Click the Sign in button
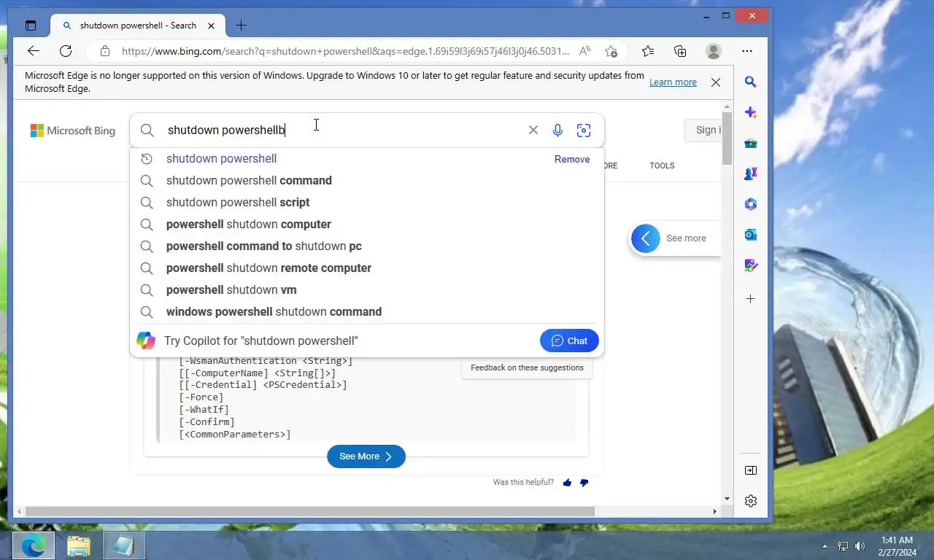The height and width of the screenshot is (560, 934). click(x=703, y=130)
